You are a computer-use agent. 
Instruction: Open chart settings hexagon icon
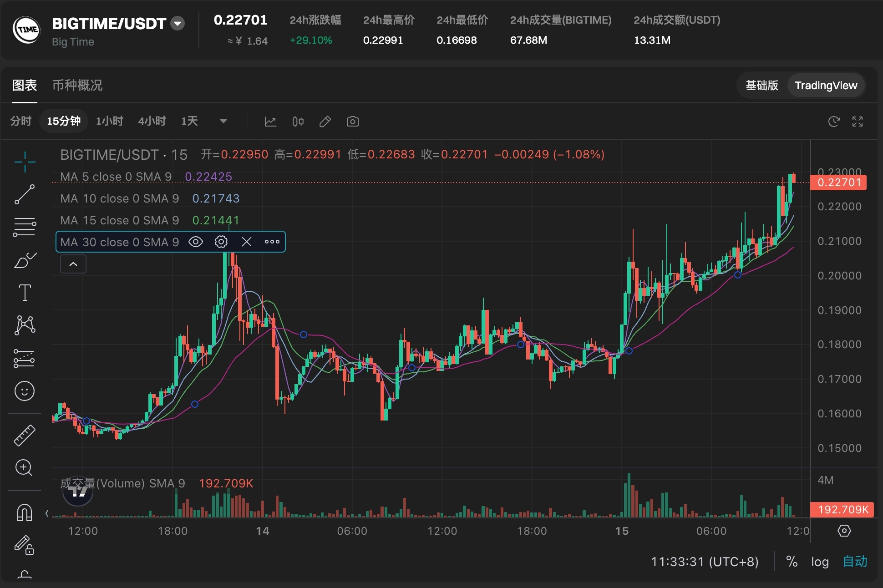(x=844, y=531)
